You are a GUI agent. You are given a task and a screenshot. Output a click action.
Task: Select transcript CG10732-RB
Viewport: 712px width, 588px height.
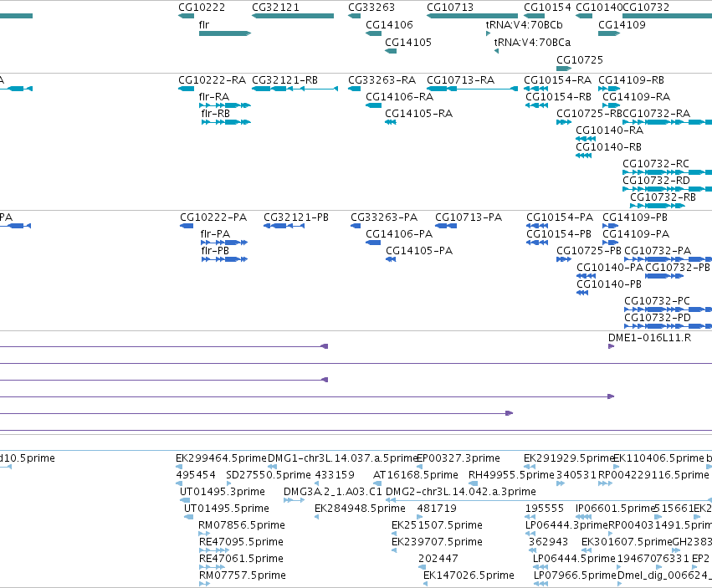click(663, 197)
